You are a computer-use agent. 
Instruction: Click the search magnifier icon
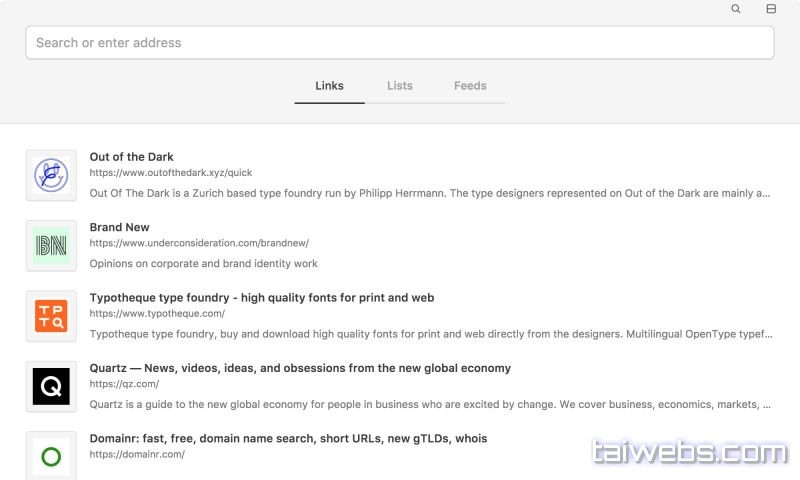(x=736, y=9)
